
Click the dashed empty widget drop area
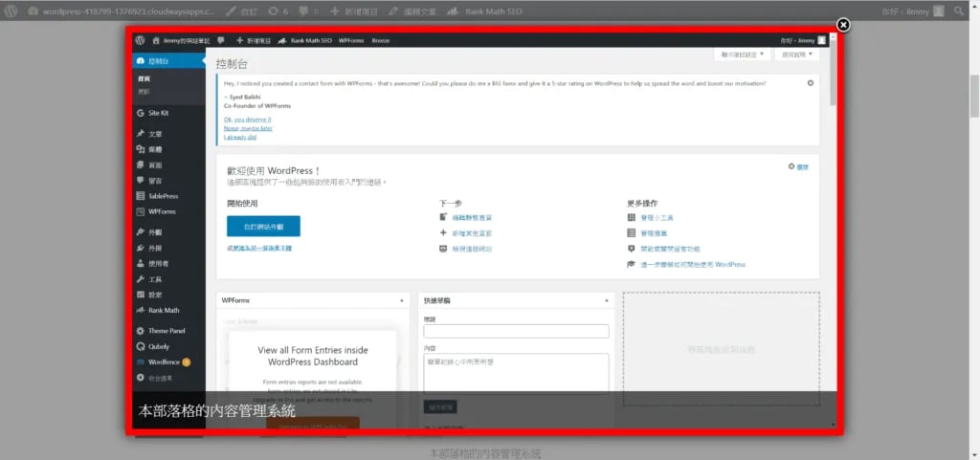pyautogui.click(x=721, y=349)
